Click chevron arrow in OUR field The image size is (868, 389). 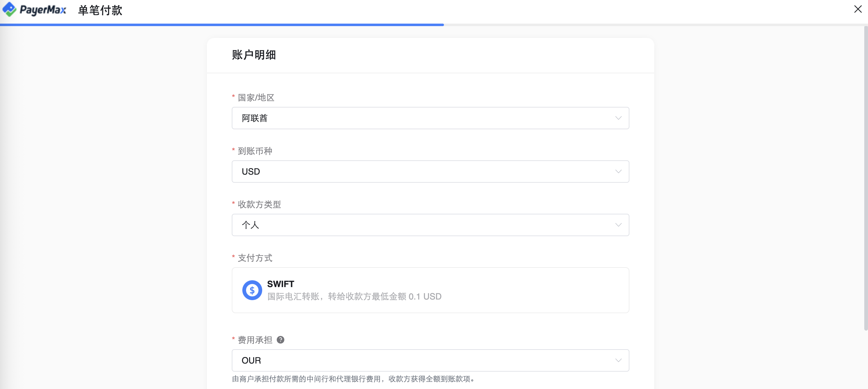tap(618, 360)
